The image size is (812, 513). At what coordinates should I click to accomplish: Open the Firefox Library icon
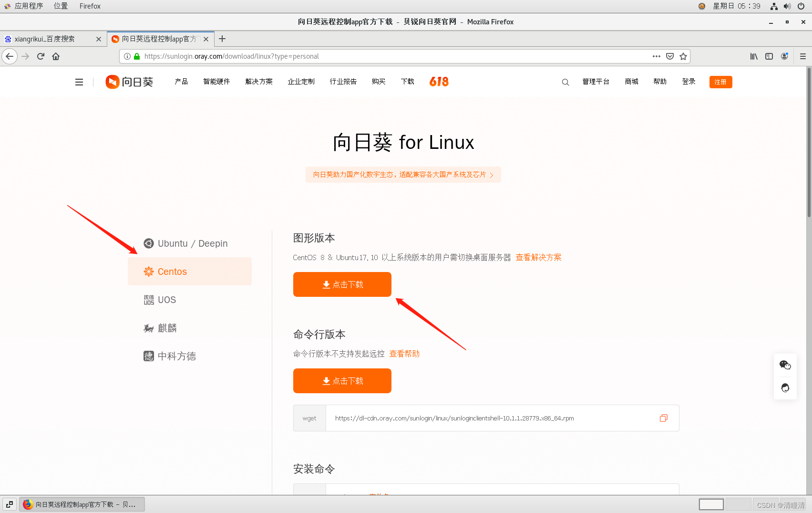click(x=754, y=56)
